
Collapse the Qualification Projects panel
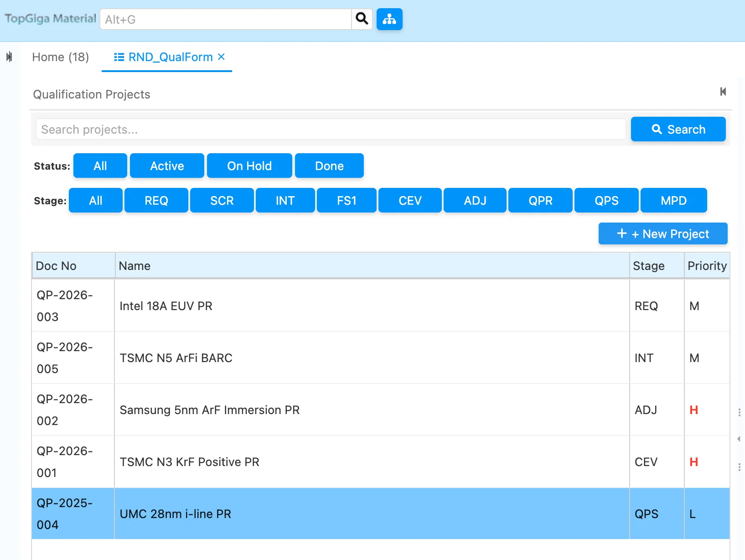tap(723, 92)
